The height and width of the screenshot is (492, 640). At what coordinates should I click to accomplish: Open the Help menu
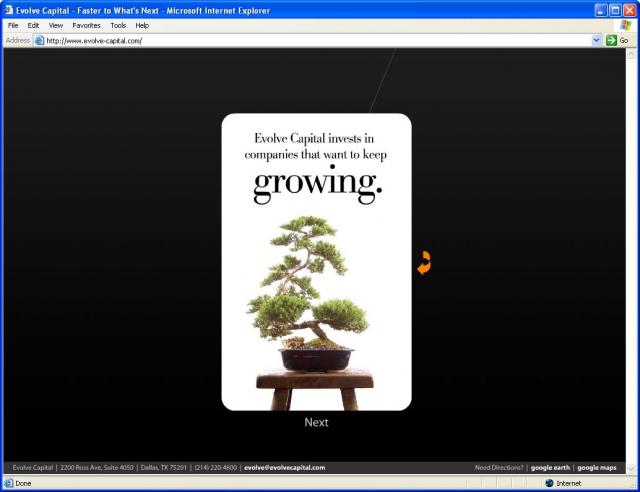click(142, 25)
